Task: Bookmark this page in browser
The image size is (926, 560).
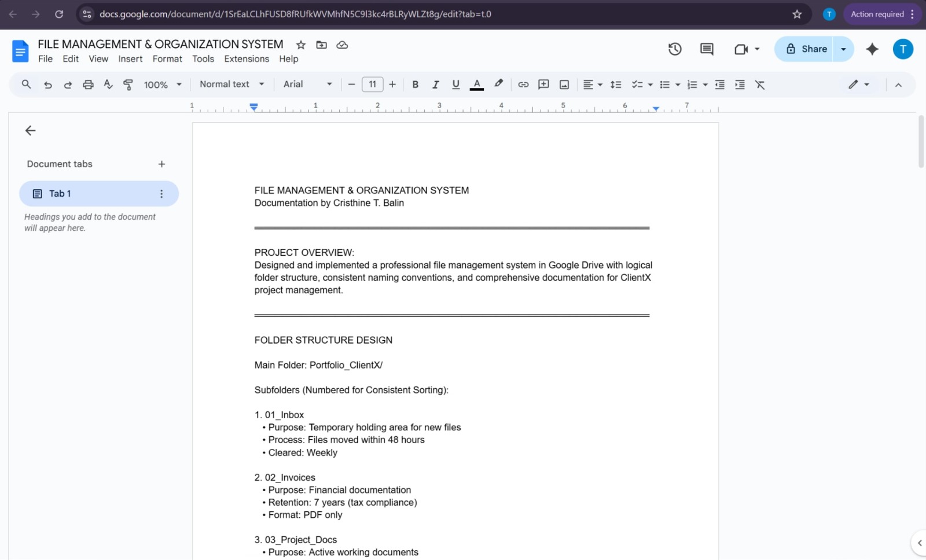Action: point(797,14)
